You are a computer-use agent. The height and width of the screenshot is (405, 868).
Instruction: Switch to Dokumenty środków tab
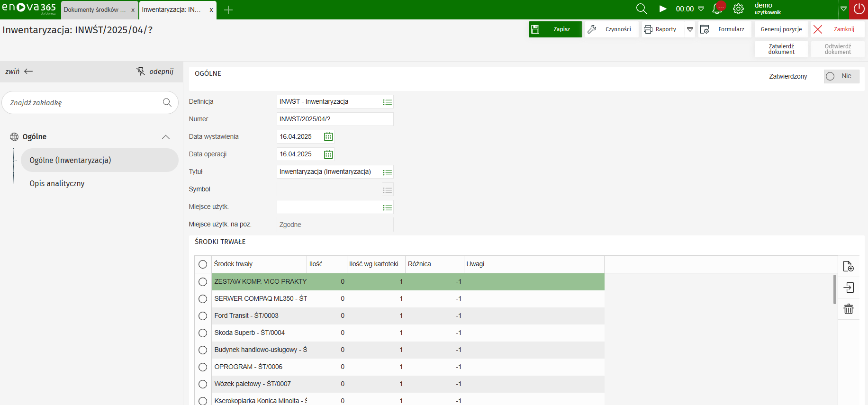point(95,10)
